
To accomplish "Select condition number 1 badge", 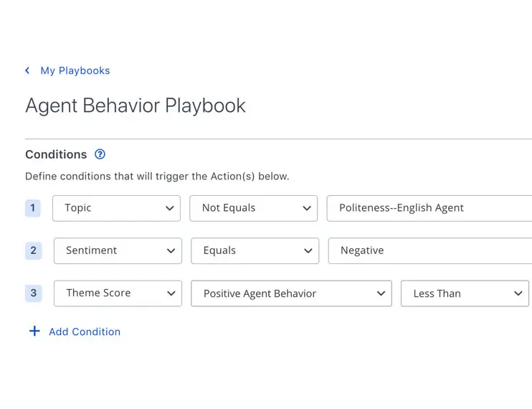I will (33, 208).
